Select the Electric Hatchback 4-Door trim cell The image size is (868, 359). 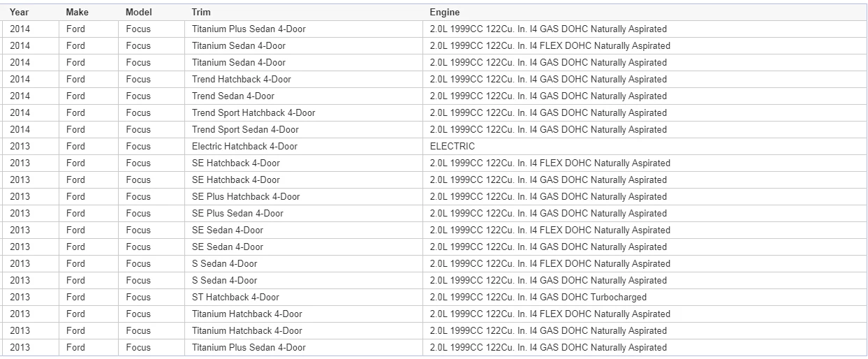pyautogui.click(x=304, y=147)
